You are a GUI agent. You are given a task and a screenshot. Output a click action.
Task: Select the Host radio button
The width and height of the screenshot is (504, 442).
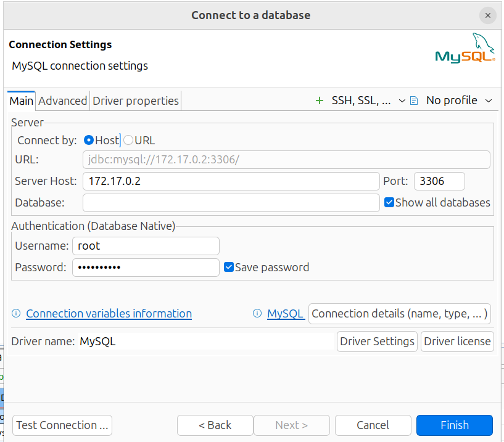89,141
